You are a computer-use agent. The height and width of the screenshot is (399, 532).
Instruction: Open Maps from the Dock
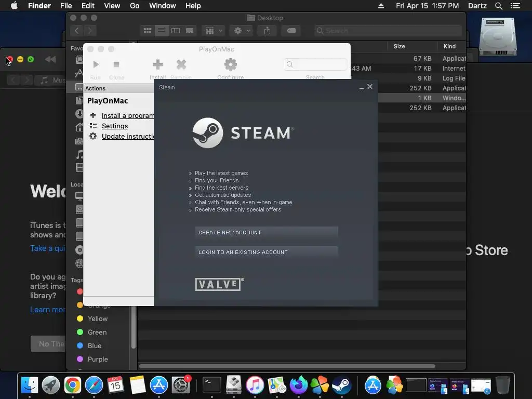click(x=276, y=385)
